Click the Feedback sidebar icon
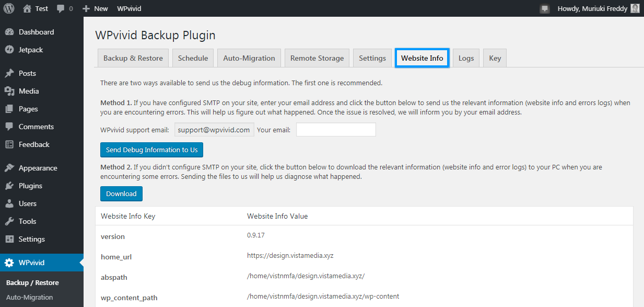The image size is (644, 307). (x=9, y=144)
